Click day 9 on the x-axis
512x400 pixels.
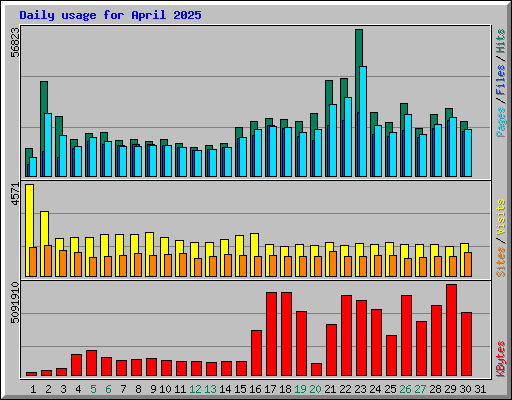[x=153, y=389]
